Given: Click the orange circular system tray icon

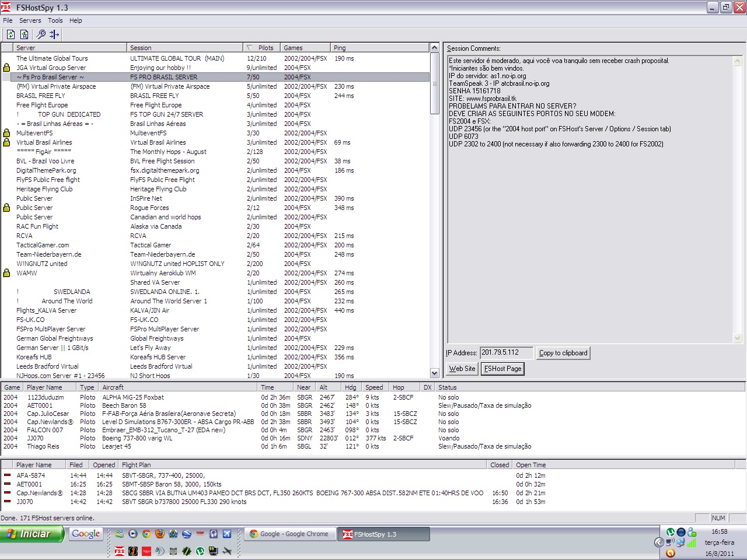Looking at the screenshot, I should [671, 553].
